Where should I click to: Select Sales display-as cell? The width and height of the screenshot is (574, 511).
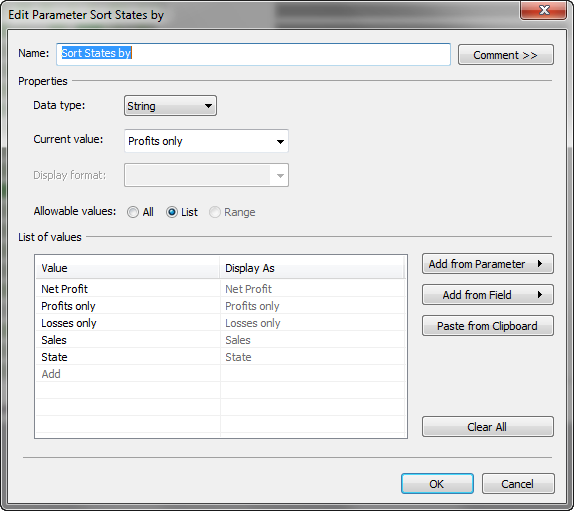click(x=312, y=340)
